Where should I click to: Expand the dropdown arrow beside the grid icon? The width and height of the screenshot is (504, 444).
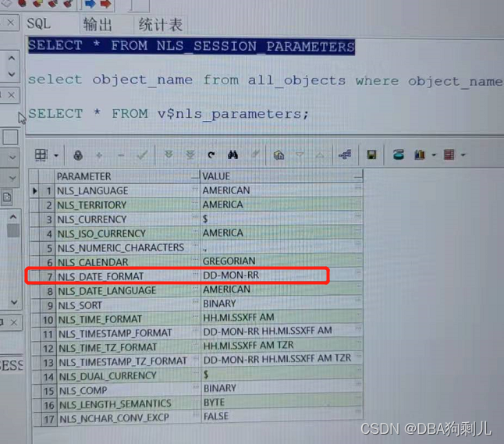click(56, 155)
